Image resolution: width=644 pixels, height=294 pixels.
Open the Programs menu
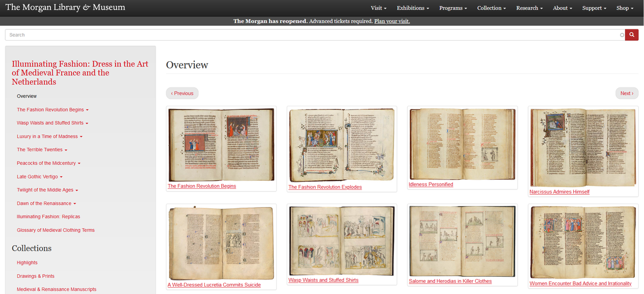[x=453, y=8]
